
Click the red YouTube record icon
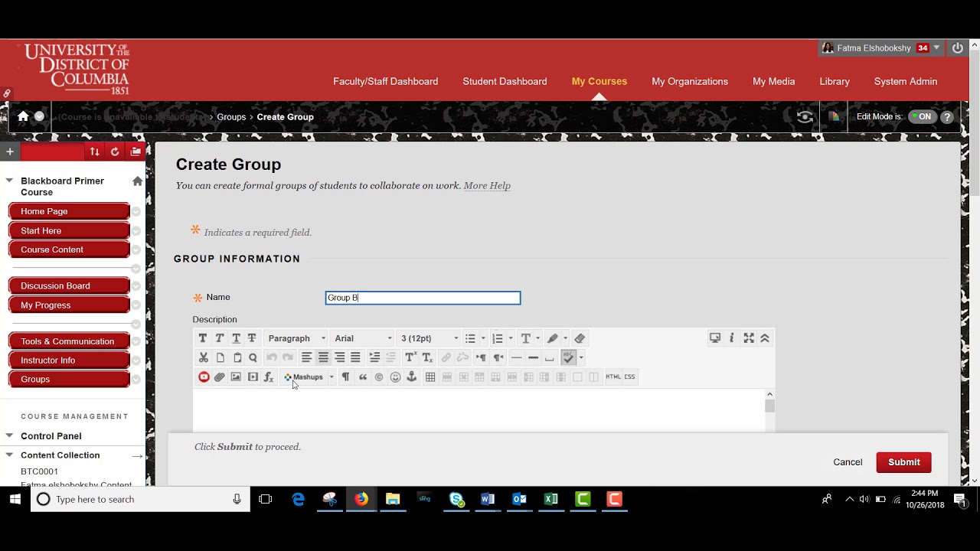pyautogui.click(x=204, y=377)
